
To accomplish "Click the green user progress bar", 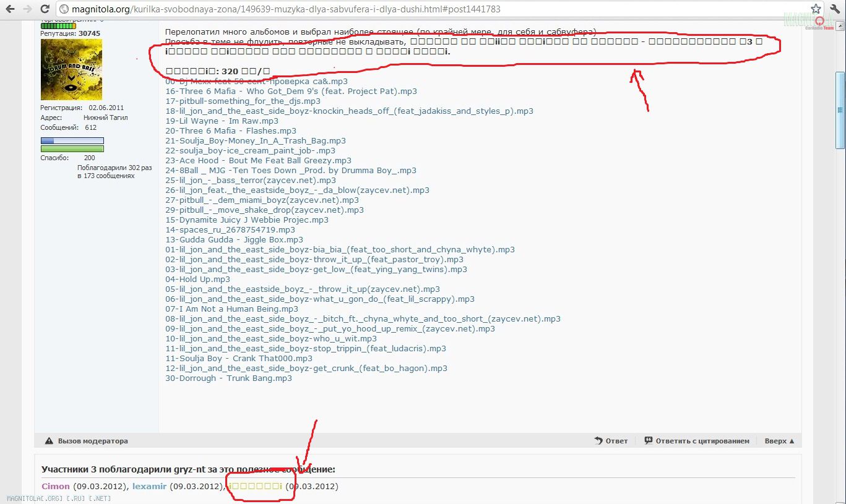I will (x=72, y=149).
